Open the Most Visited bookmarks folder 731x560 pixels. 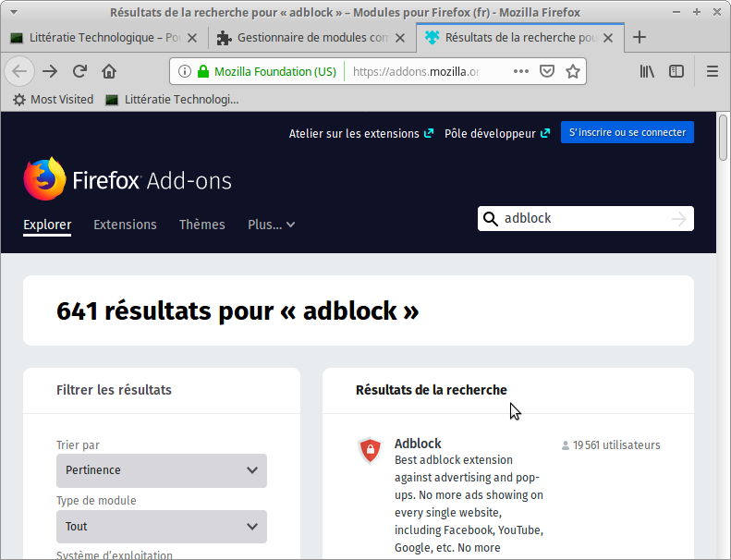point(54,99)
